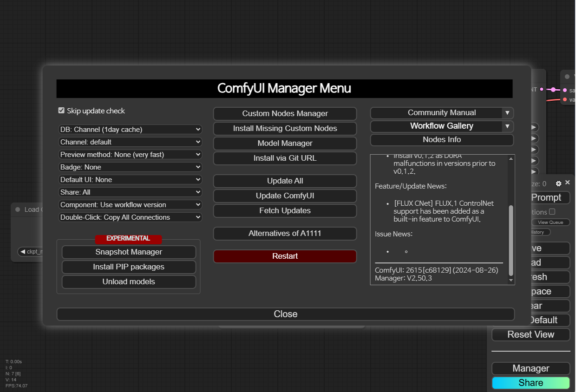Open the Default UI: None dropdown
The image size is (576, 392).
pos(130,180)
